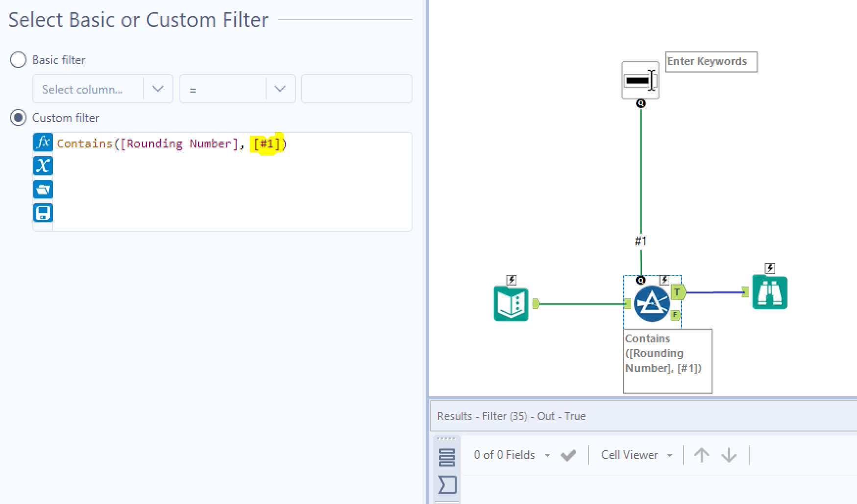
Task: Expand the 0 of 0 Fields dropdown
Action: coord(547,455)
